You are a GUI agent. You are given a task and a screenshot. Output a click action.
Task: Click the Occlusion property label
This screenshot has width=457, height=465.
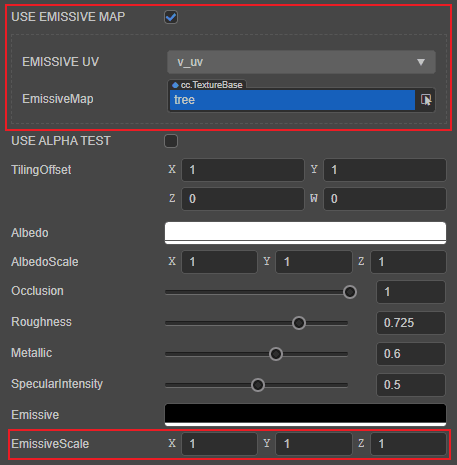tap(37, 291)
